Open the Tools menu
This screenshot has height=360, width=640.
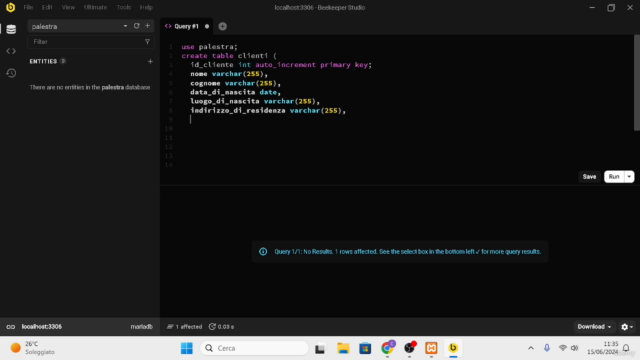tap(124, 7)
